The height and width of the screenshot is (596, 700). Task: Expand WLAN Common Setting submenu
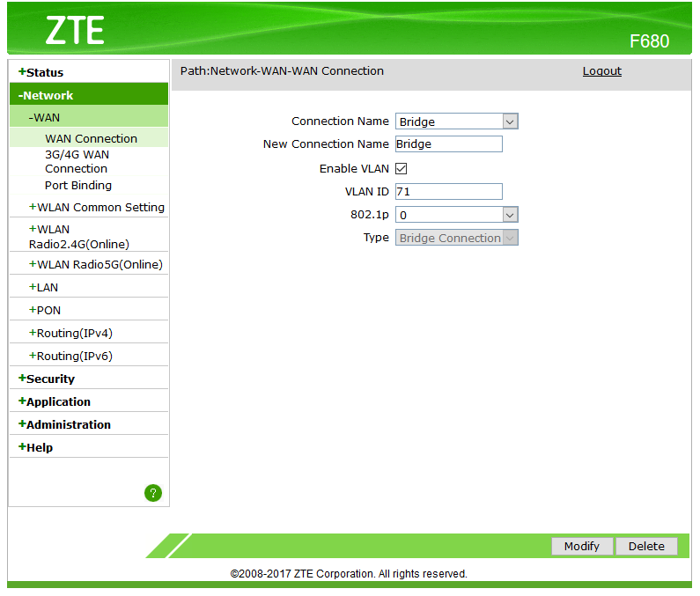pos(97,207)
